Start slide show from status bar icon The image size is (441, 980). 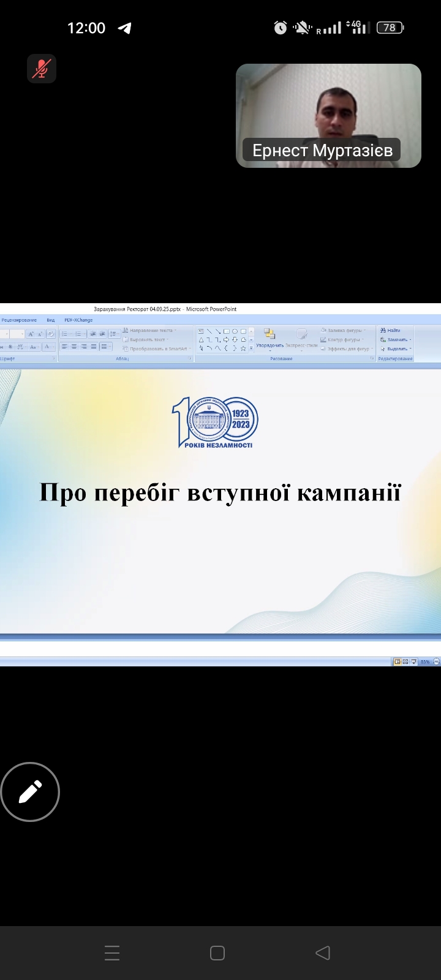pos(413,661)
